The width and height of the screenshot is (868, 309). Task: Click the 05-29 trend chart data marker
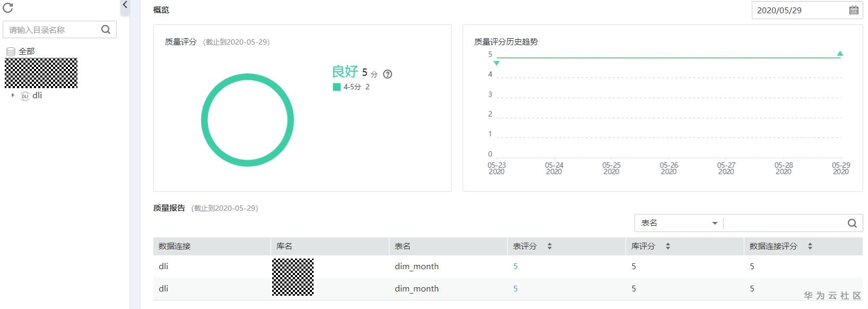coord(840,54)
